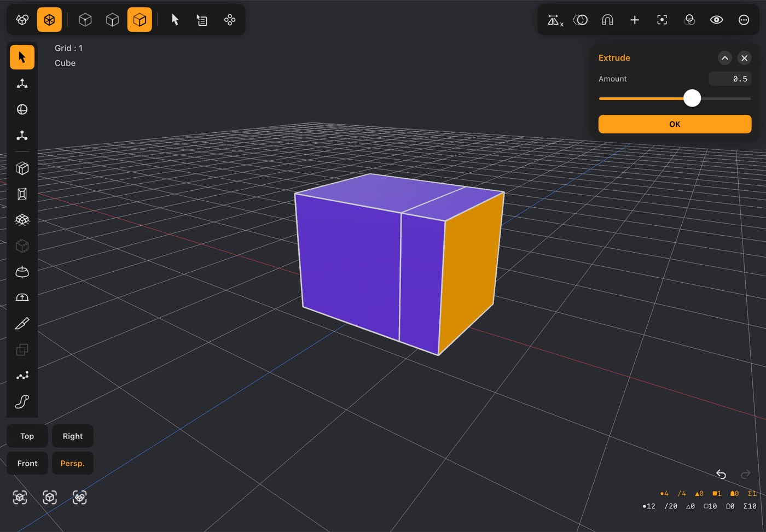Select the dotted path points tool
Screen dimensions: 766x532
coord(22,376)
